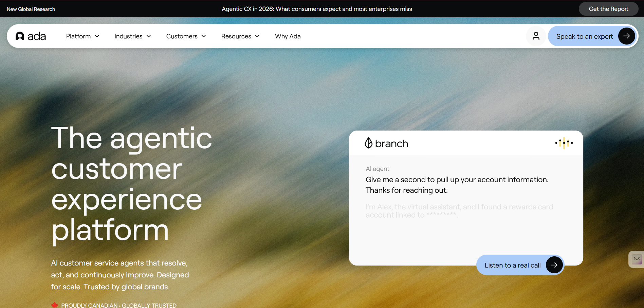Expand the Industries dropdown menu
Viewport: 644px width, 308px height.
point(132,36)
